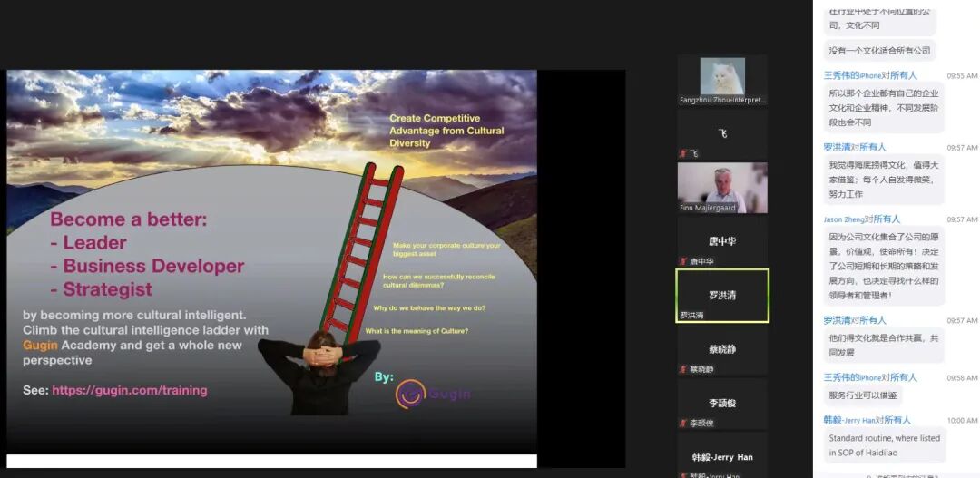This screenshot has width=980, height=478.
Task: Select Finn Majlergaard's video tile
Action: [x=722, y=188]
